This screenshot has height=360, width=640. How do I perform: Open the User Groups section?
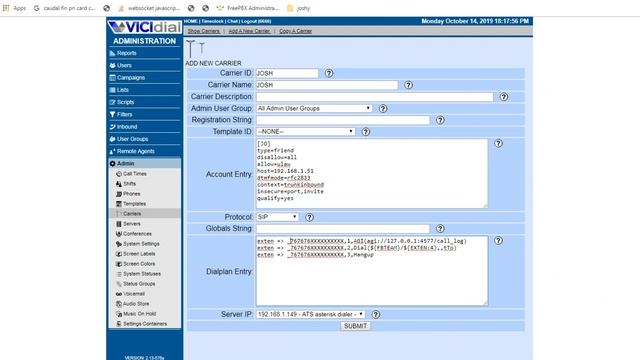(x=144, y=139)
